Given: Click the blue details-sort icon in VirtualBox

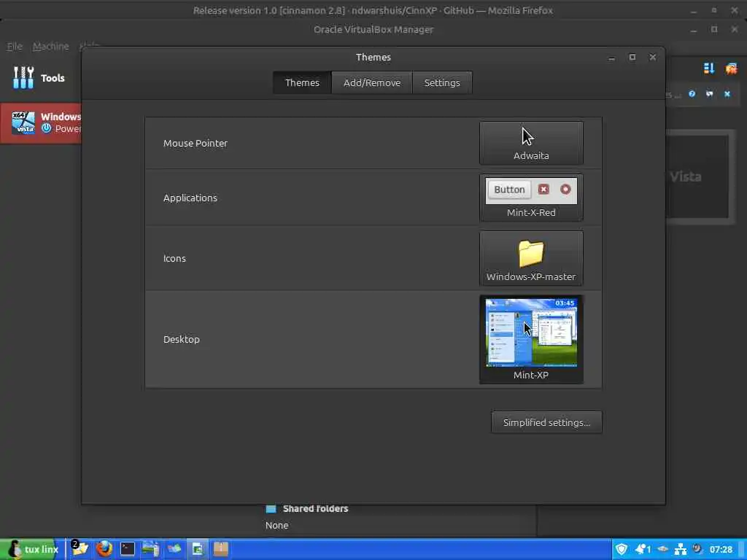Looking at the screenshot, I should (709, 69).
